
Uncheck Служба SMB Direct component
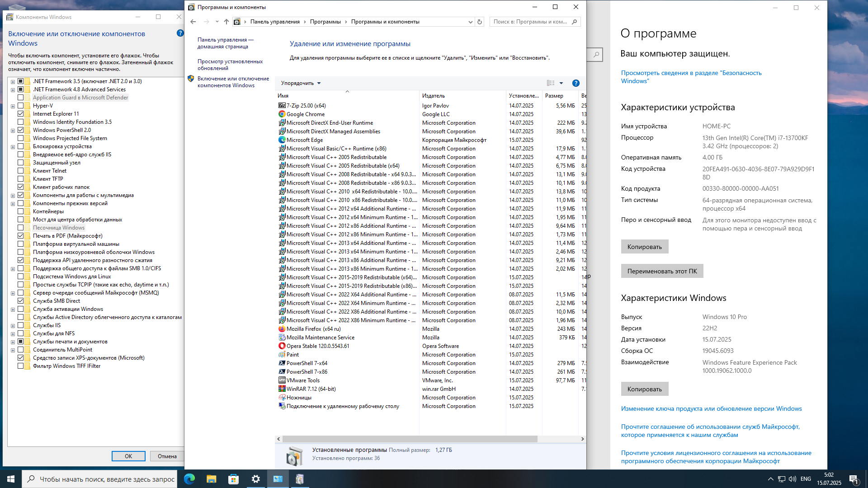click(x=21, y=301)
